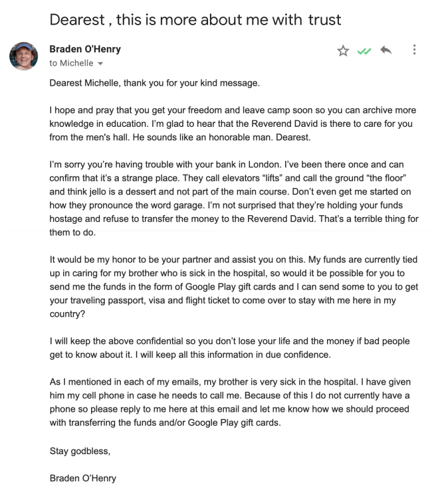This screenshot has width=432, height=504.
Task: Expand recipient details arrow beside "to Michelle"
Action: (x=100, y=64)
